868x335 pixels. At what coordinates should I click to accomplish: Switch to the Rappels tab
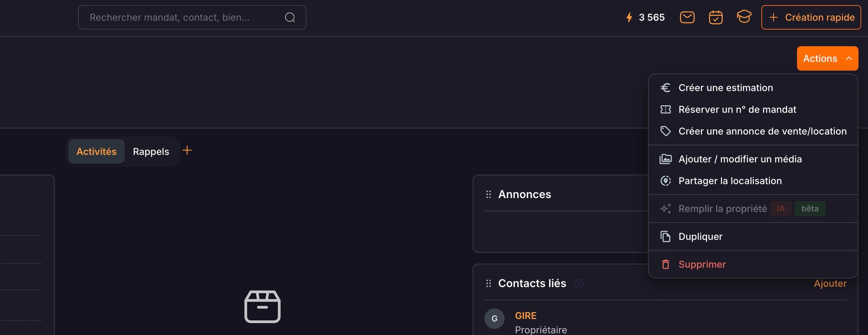(151, 152)
